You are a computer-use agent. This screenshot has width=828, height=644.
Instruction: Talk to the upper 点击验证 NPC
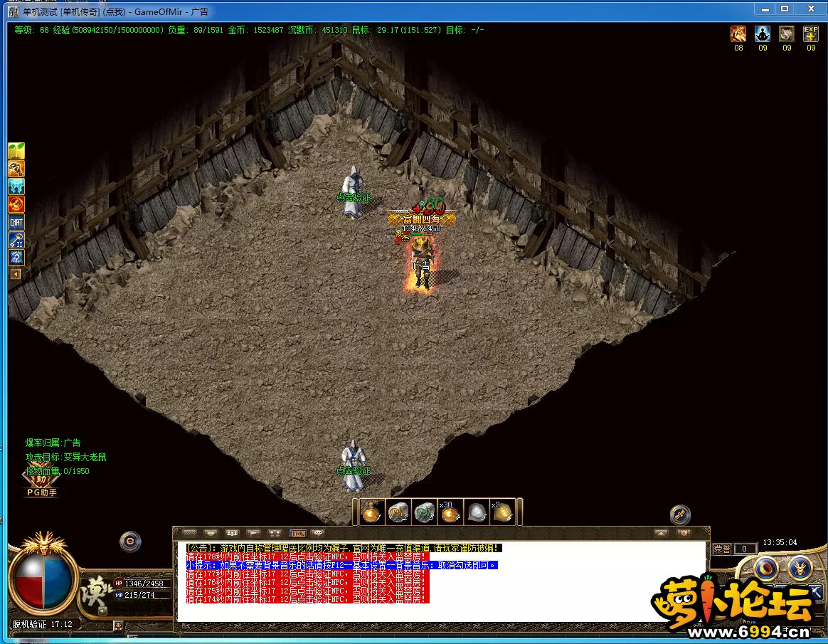[353, 191]
